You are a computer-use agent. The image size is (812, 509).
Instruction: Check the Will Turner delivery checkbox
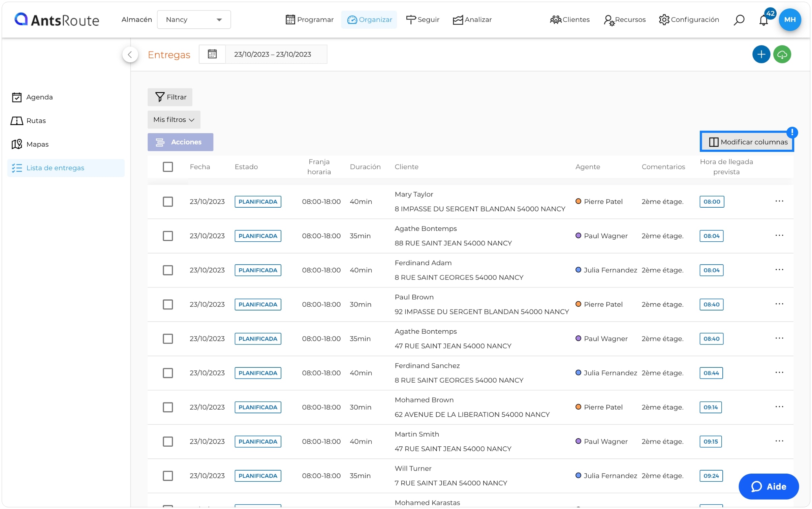click(168, 476)
